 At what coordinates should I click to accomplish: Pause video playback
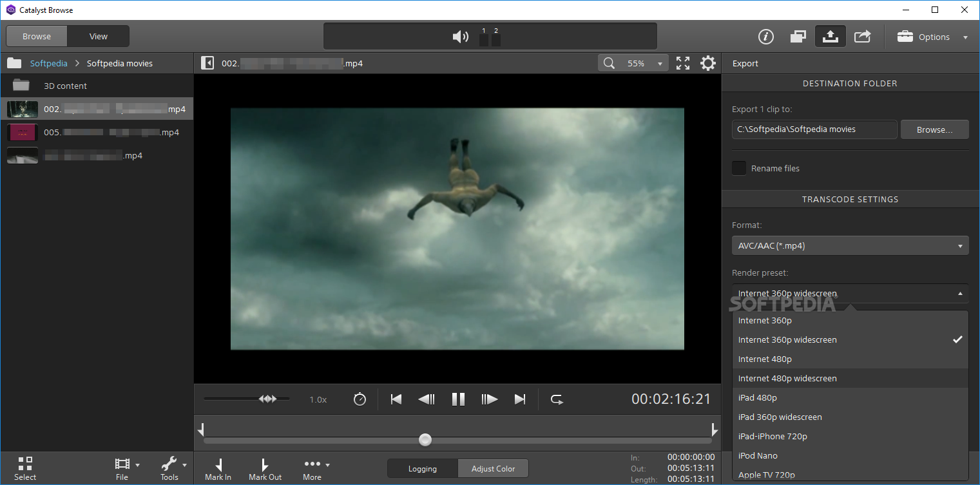pyautogui.click(x=458, y=399)
